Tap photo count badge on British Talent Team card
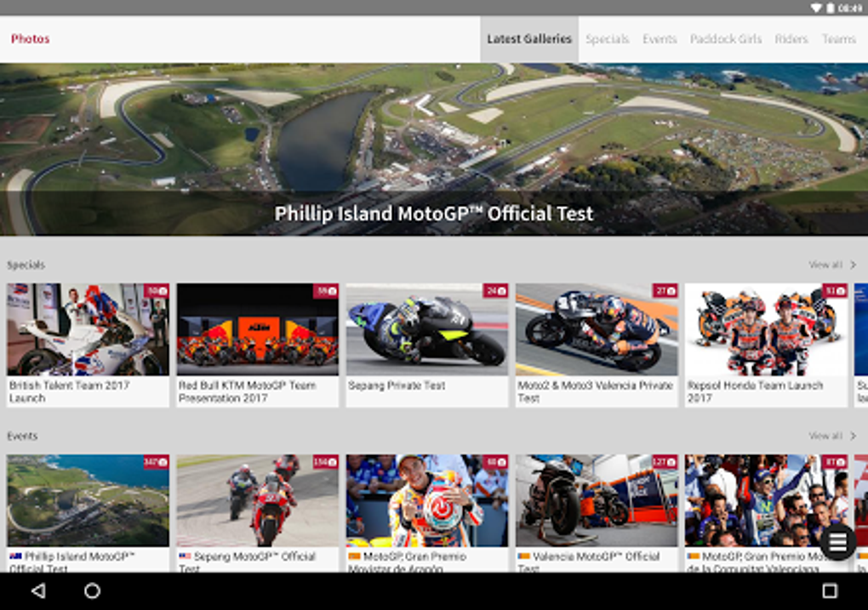The image size is (868, 610). (x=156, y=291)
